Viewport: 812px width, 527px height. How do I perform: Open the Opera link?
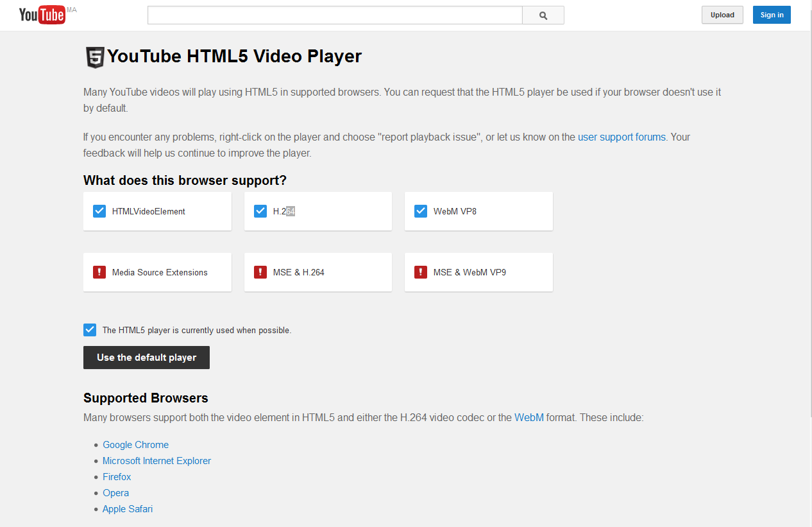[115, 493]
